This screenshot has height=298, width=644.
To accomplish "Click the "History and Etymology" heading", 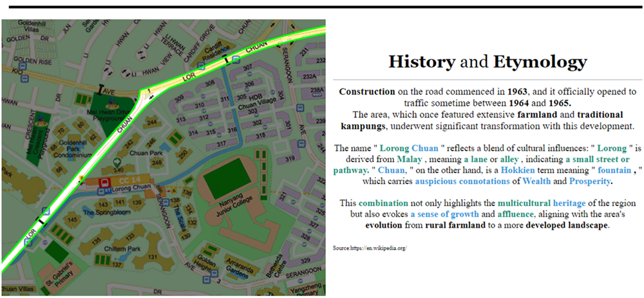I will click(x=488, y=62).
